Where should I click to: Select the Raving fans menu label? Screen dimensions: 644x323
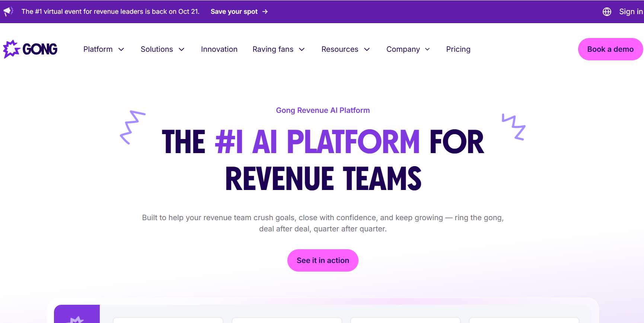[x=273, y=49]
